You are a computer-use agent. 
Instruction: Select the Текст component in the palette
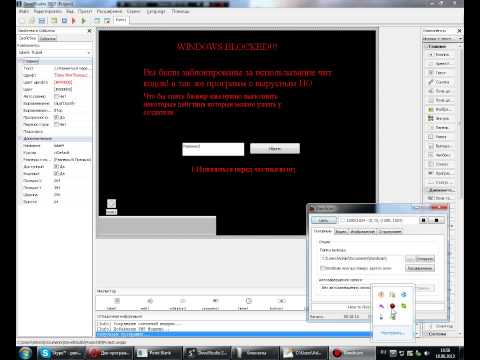coord(440,73)
